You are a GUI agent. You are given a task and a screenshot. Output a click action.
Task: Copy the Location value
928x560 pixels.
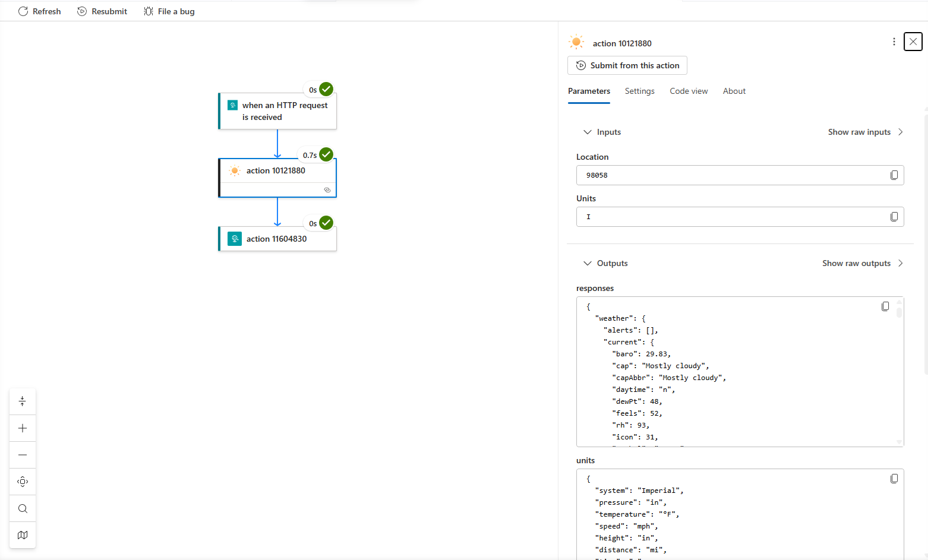point(894,175)
